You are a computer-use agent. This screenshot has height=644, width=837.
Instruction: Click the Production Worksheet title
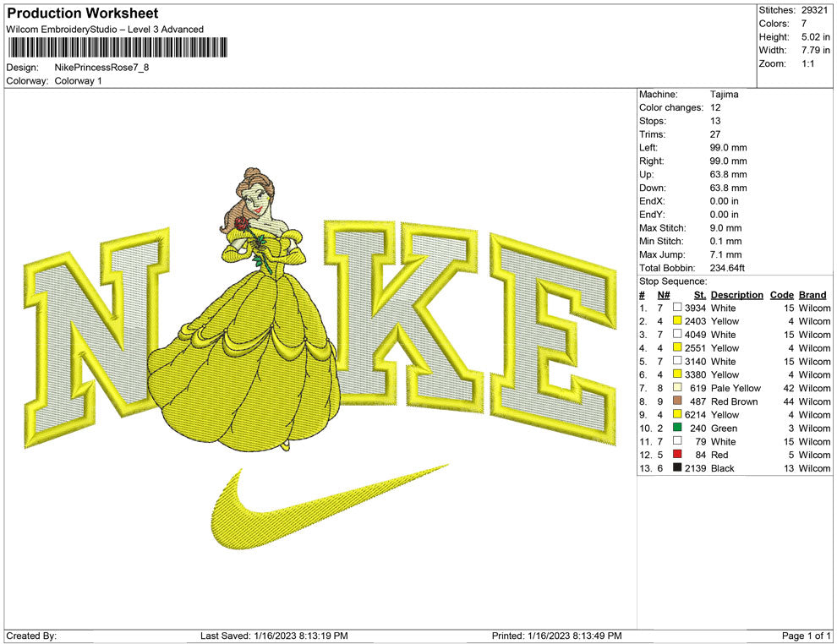tap(83, 13)
